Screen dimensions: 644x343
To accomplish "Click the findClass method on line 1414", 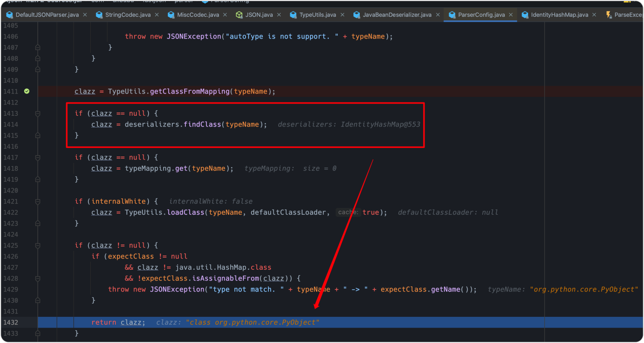I will pos(203,124).
